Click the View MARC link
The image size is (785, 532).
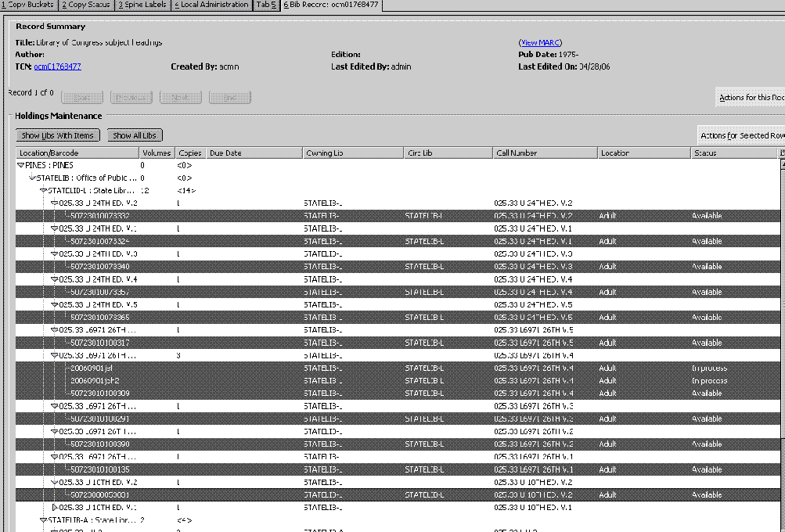click(x=540, y=42)
